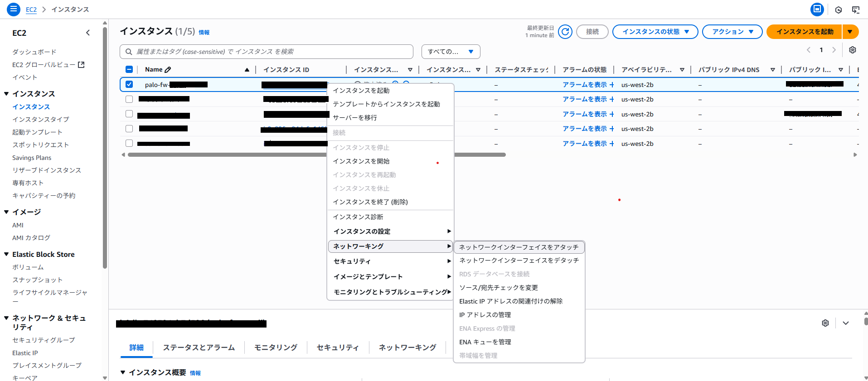The image size is (868, 381).
Task: Switch to モニタリング tab
Action: pyautogui.click(x=276, y=347)
